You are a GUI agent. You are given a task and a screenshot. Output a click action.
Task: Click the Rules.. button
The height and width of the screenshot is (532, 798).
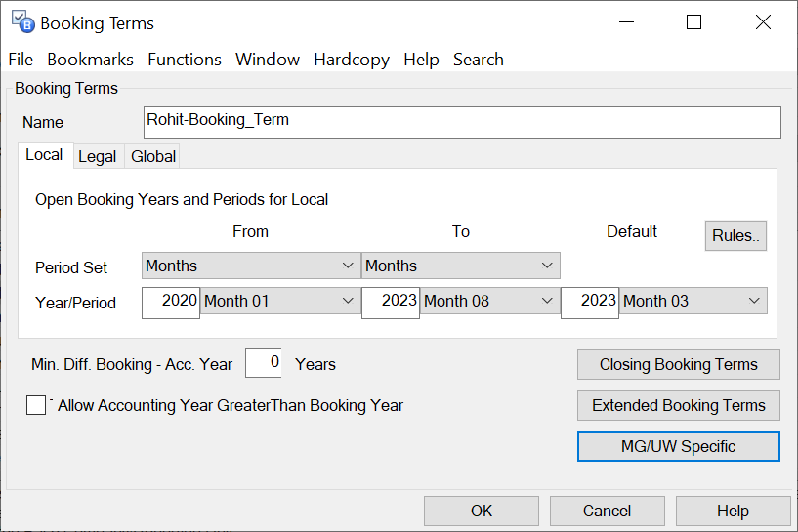[735, 235]
